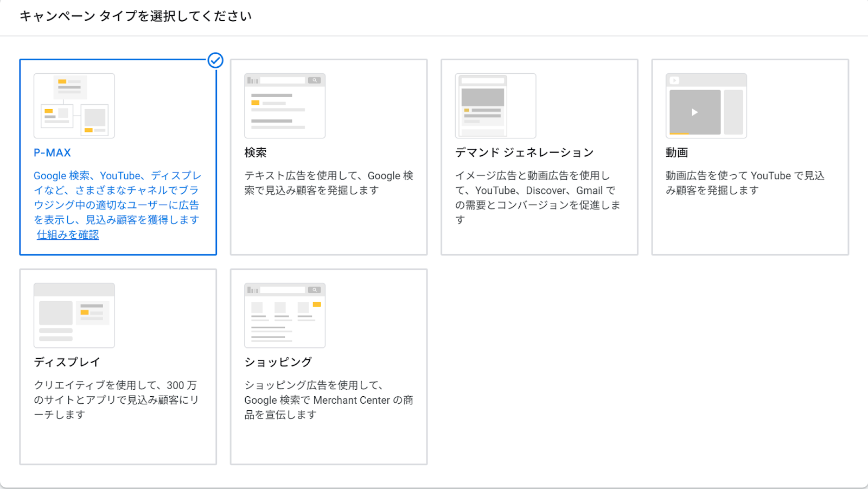Pick the ショッピング campaign title
Image resolution: width=868 pixels, height=489 pixels.
278,362
